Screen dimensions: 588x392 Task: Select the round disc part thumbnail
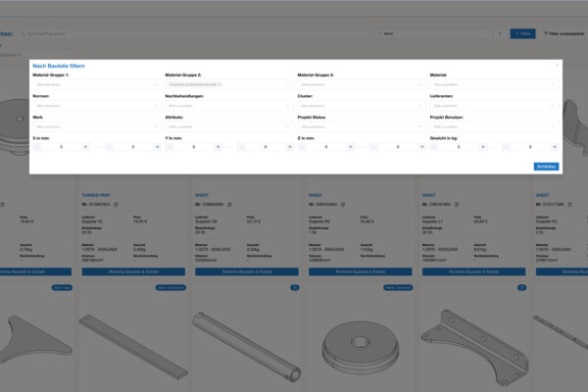(x=361, y=348)
